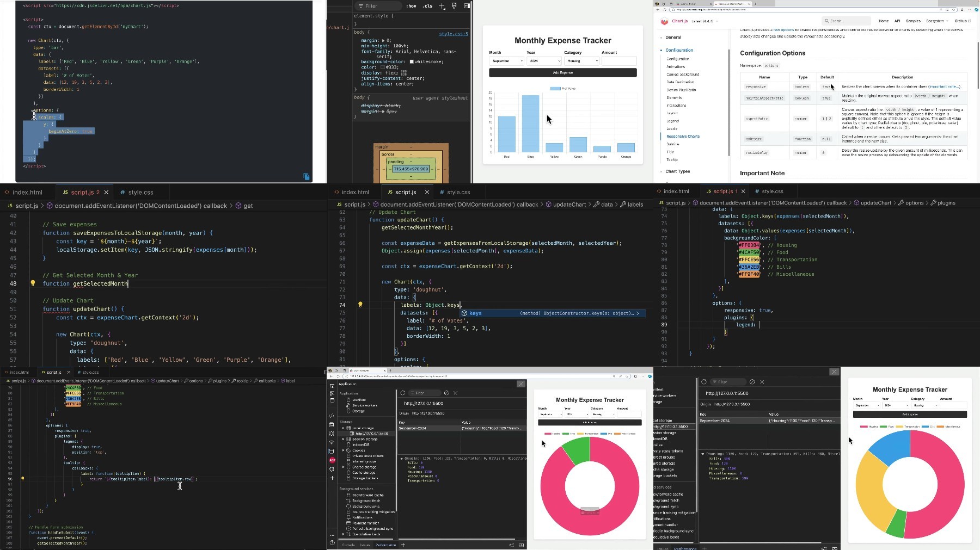This screenshot has height=550, width=980.
Task: Collapse the Local storage tree node
Action: coord(343,428)
